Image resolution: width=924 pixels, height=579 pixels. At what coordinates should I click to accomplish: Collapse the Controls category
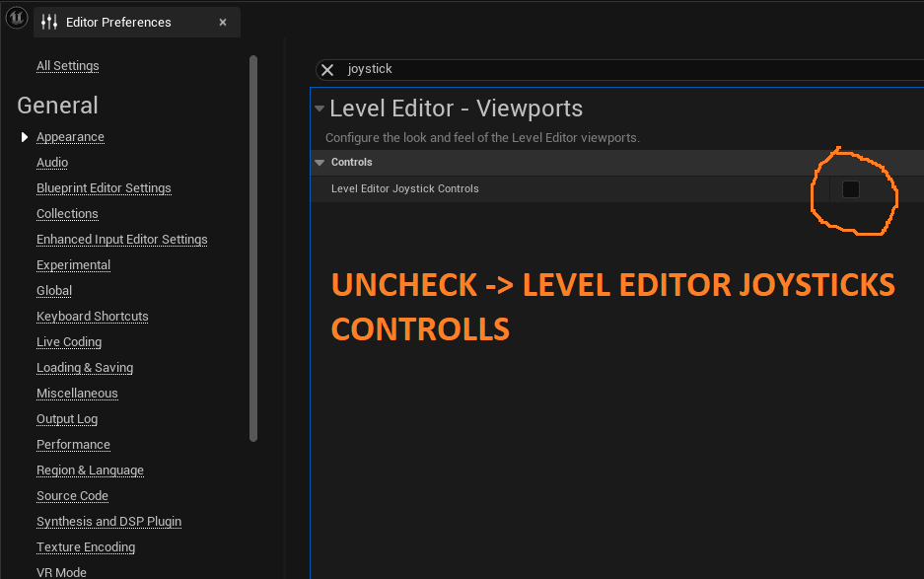[320, 162]
